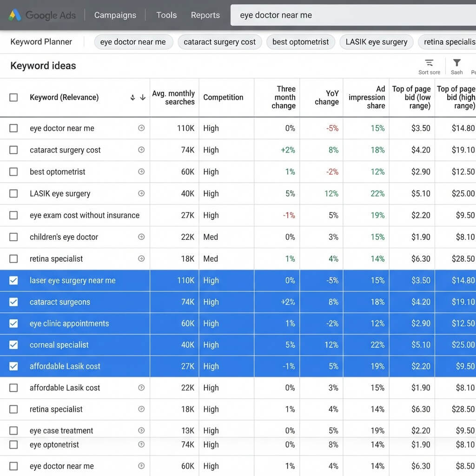Open the Reports menu
476x476 pixels.
click(205, 15)
